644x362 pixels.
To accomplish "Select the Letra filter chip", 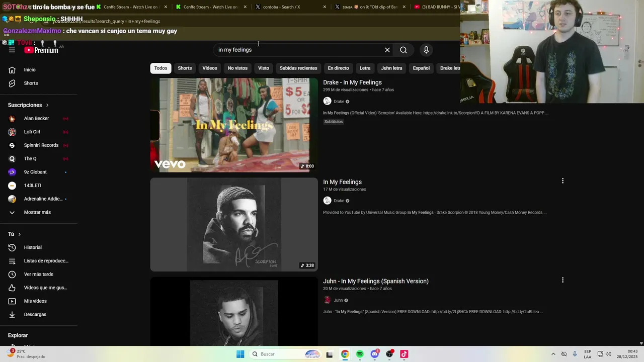I will pyautogui.click(x=365, y=68).
